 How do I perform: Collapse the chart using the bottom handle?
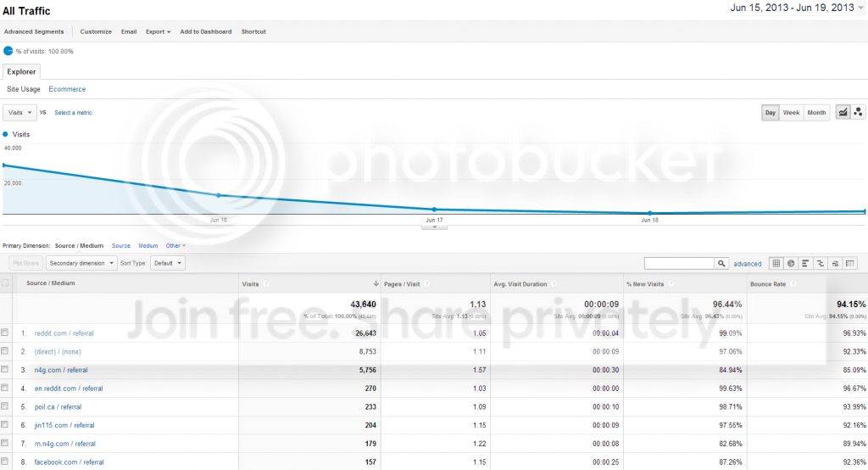tap(434, 227)
